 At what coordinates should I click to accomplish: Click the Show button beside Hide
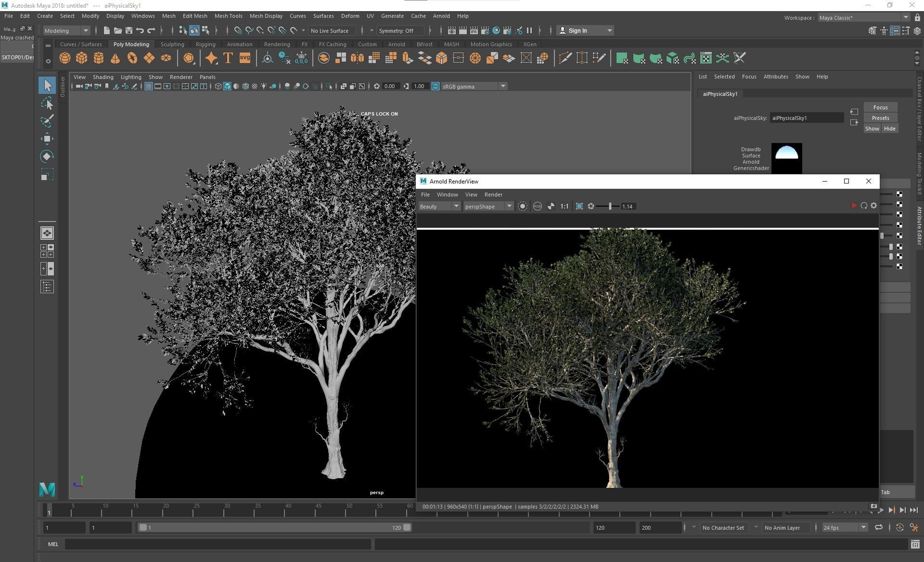[872, 129]
